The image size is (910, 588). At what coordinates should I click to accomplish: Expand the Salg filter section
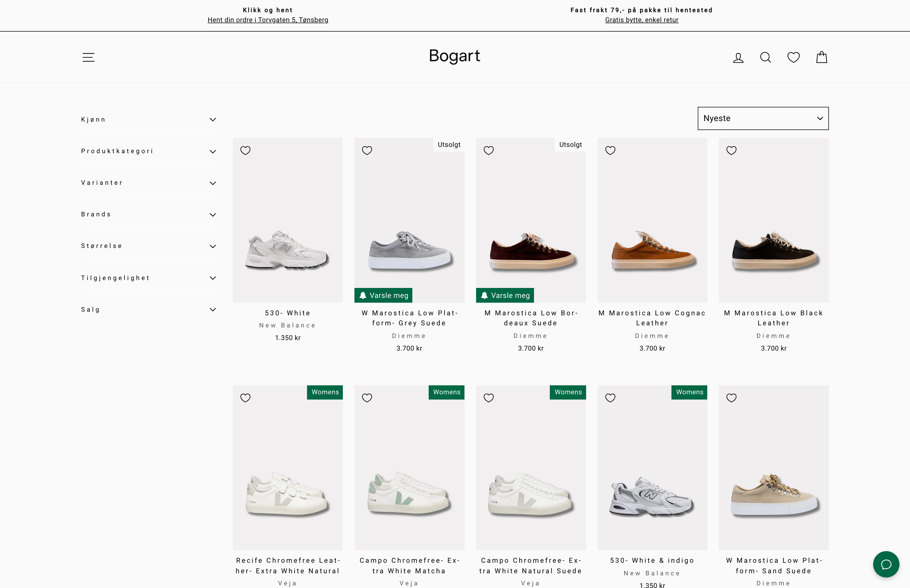point(148,310)
